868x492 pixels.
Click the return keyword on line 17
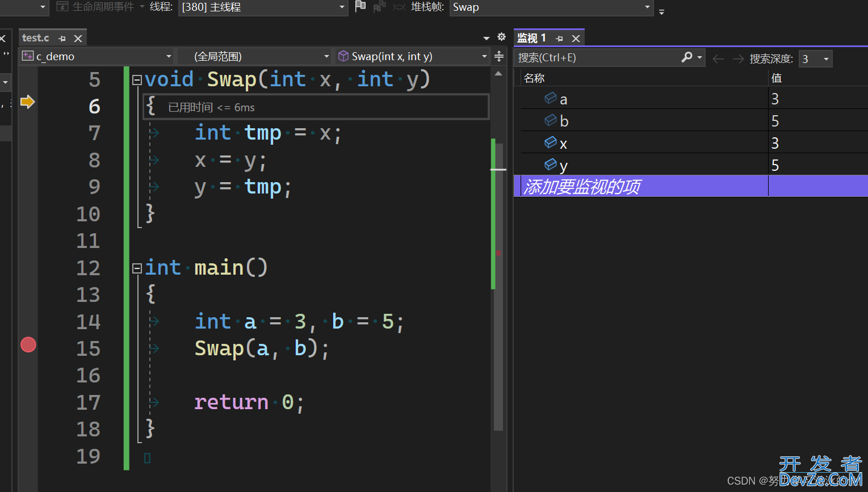point(231,402)
